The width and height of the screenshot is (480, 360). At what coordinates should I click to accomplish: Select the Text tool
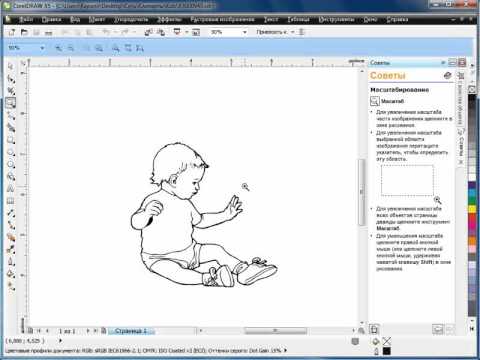[11, 189]
